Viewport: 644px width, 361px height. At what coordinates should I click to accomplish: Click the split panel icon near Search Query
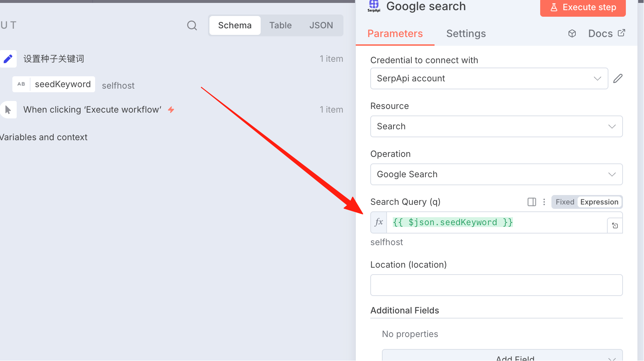(x=532, y=202)
